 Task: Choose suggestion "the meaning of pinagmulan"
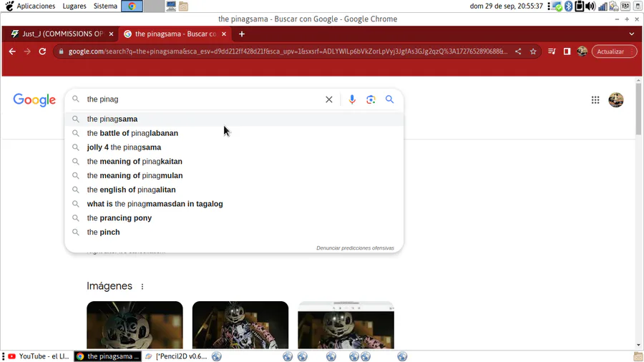(234, 176)
